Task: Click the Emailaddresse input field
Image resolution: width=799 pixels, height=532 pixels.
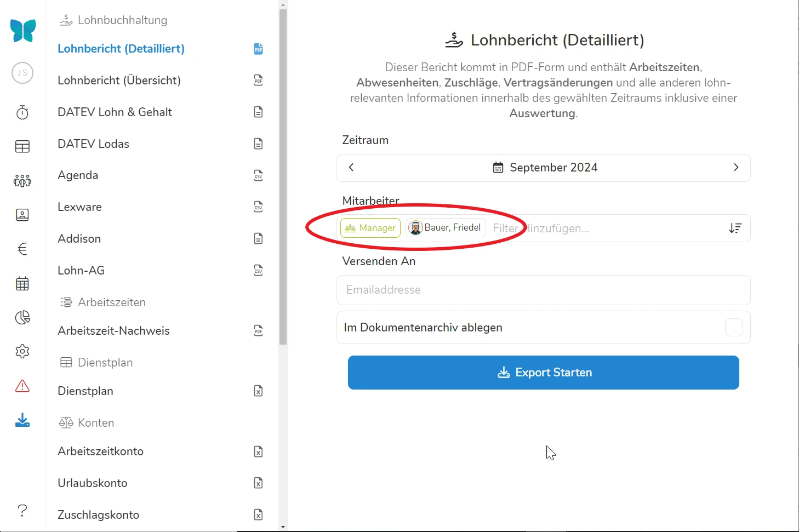Action: 543,290
